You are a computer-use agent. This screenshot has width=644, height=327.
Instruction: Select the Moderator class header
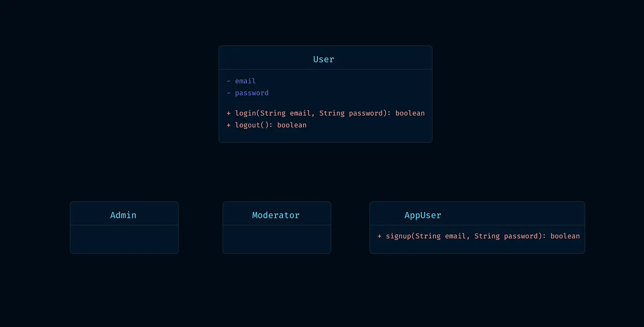tap(276, 215)
